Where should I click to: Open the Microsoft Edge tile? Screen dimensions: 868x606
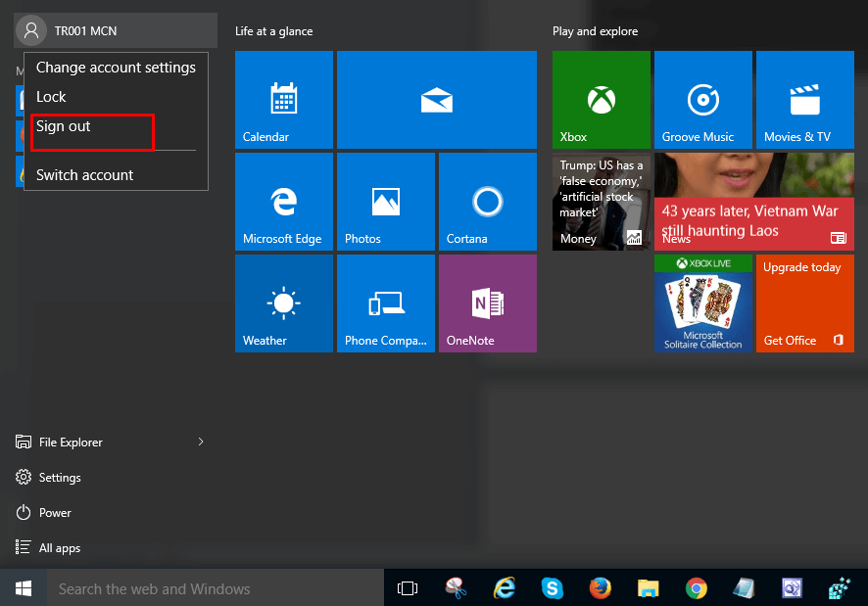coord(284,201)
